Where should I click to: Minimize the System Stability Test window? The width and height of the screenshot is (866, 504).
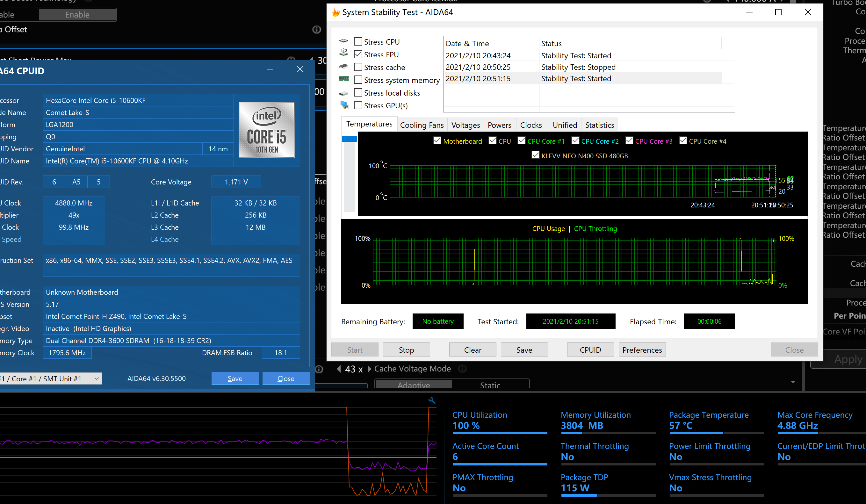749,12
